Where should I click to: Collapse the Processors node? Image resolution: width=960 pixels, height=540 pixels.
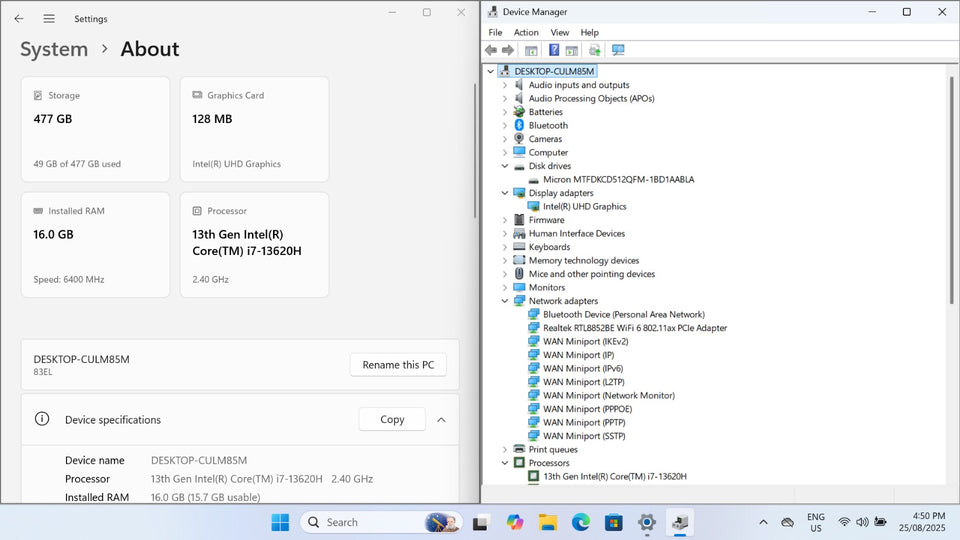[x=504, y=463]
